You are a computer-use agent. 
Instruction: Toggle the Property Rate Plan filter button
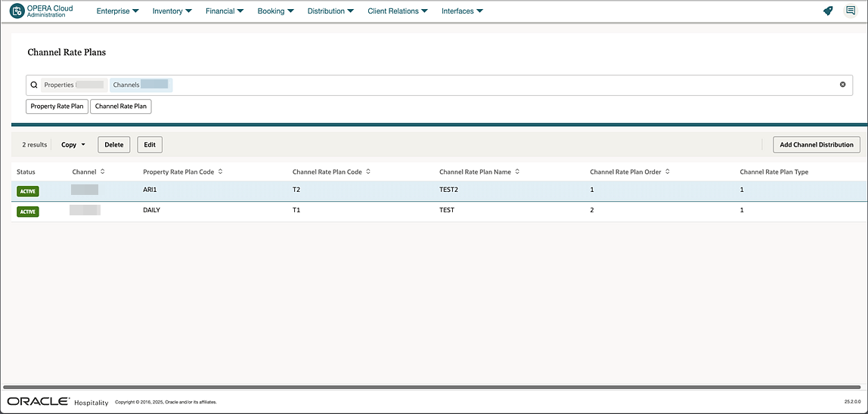click(x=57, y=107)
